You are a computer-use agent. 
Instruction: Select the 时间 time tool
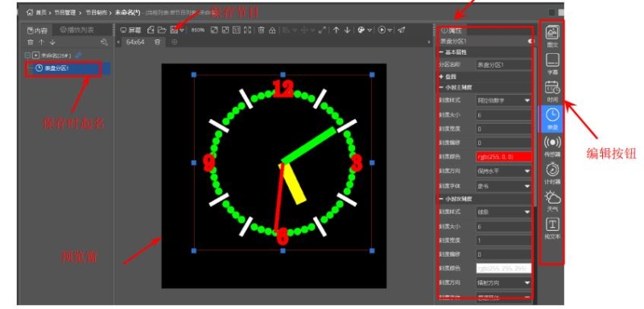click(552, 91)
